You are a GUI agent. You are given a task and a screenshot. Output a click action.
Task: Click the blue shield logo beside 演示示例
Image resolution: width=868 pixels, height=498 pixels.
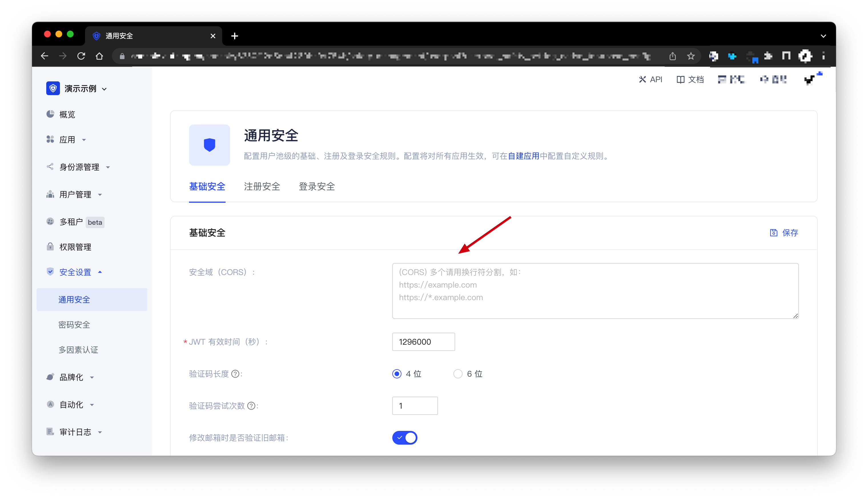coord(53,89)
